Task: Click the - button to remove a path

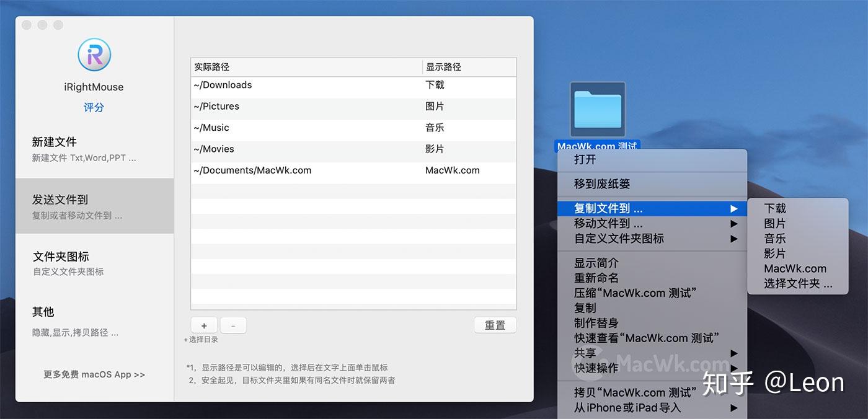Action: pos(233,325)
